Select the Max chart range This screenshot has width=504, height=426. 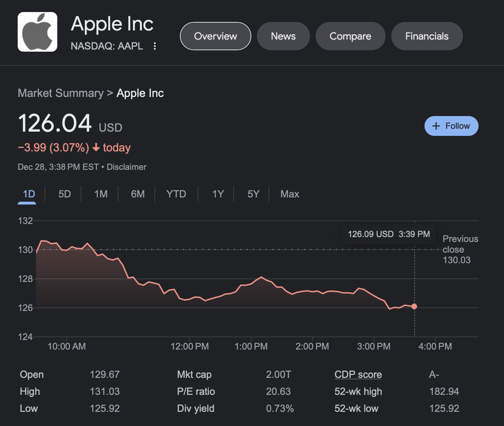click(289, 194)
